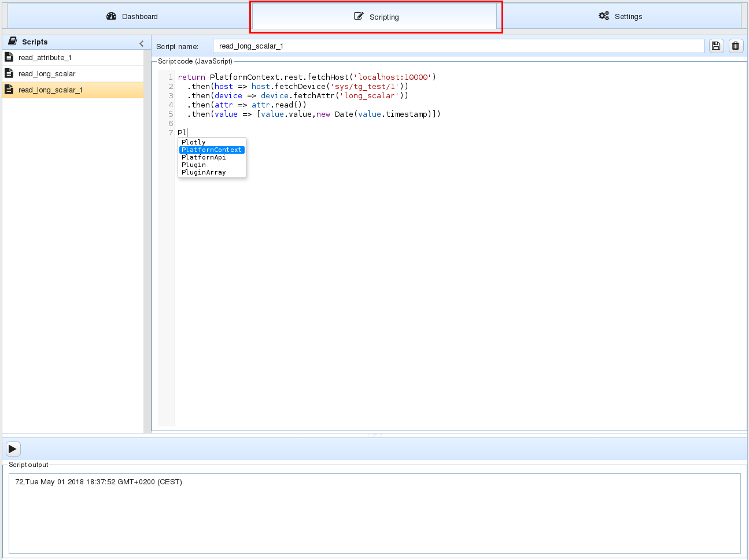Click the Scripting edit pencil icon

pyautogui.click(x=359, y=16)
